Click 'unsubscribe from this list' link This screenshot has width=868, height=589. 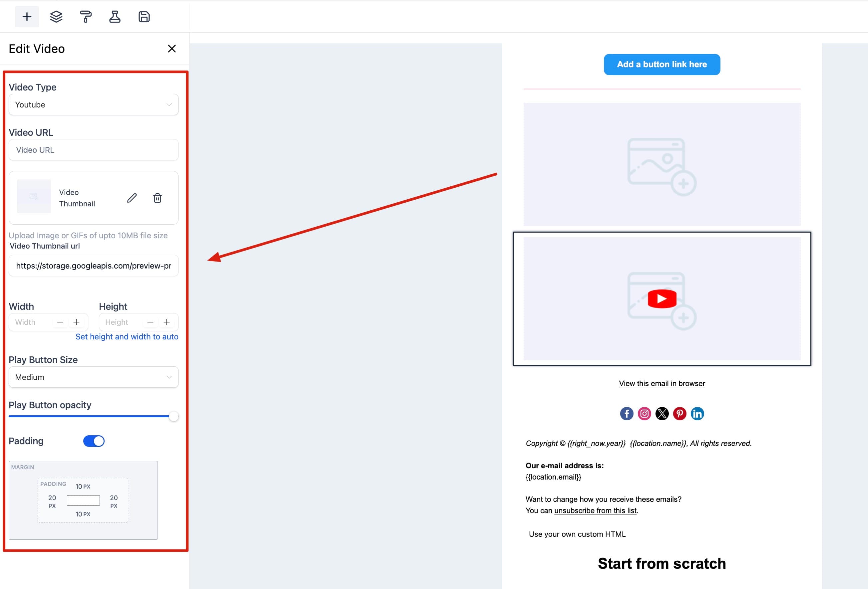(596, 510)
